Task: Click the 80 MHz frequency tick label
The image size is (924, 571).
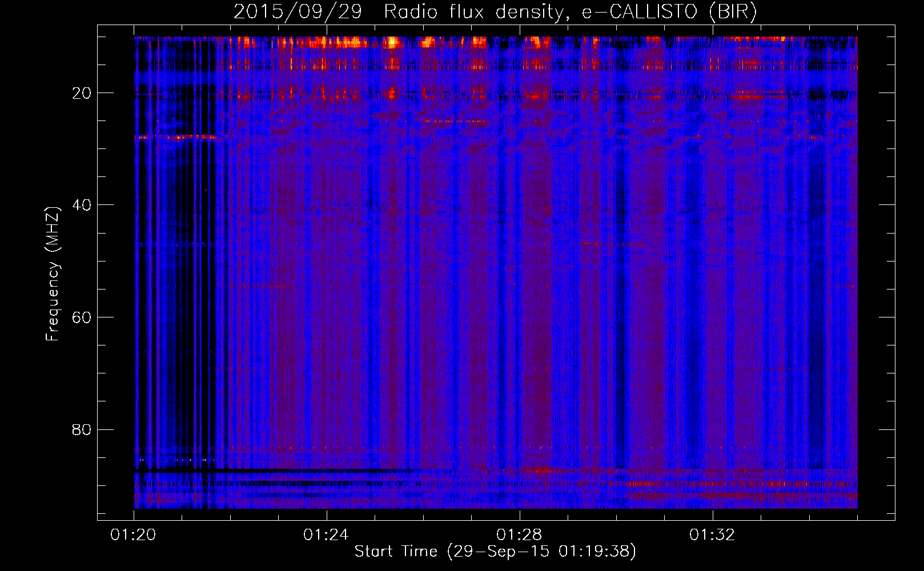Action: coord(82,429)
